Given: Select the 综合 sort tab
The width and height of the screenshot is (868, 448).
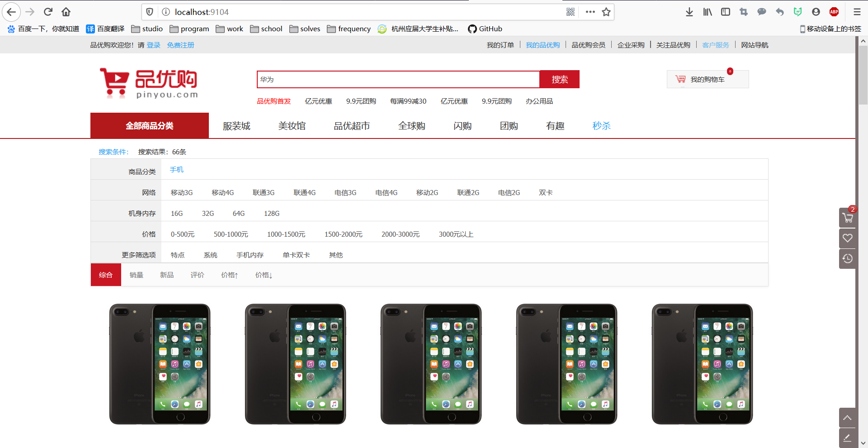Looking at the screenshot, I should point(106,275).
